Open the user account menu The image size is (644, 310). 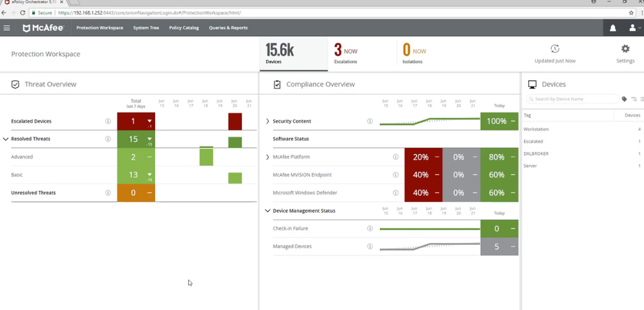click(635, 28)
